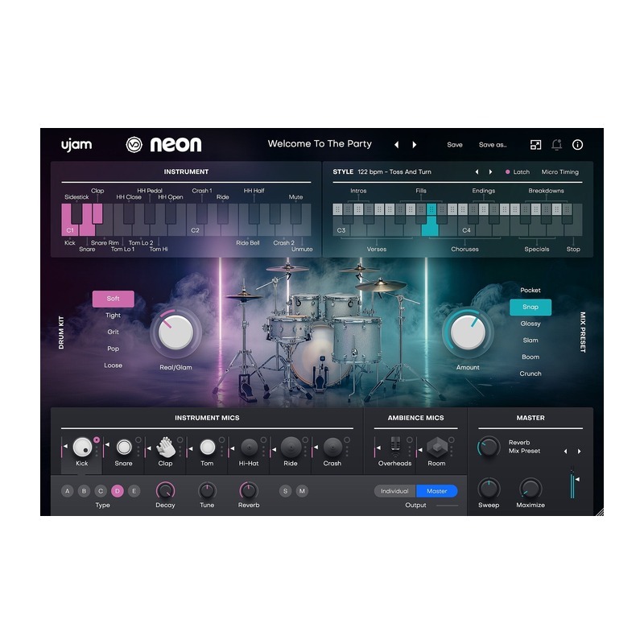Click the Decay knob
Screen dimensions: 644x644
166,490
